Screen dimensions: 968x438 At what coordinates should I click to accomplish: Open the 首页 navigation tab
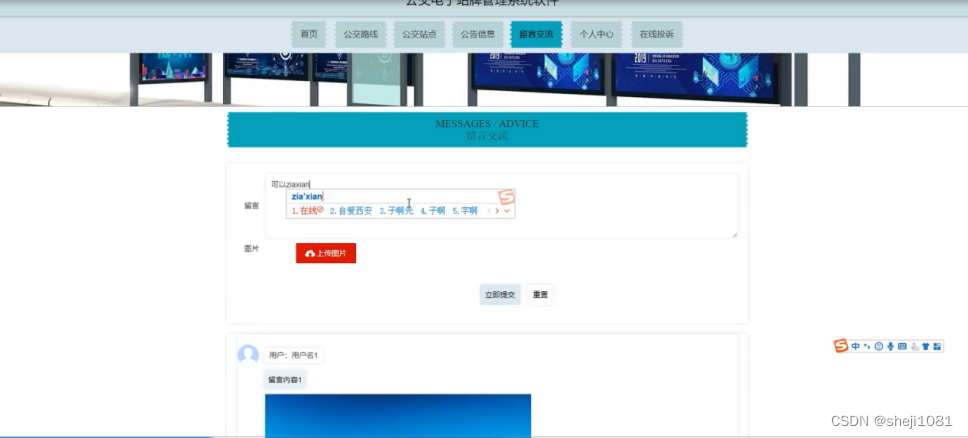[309, 35]
